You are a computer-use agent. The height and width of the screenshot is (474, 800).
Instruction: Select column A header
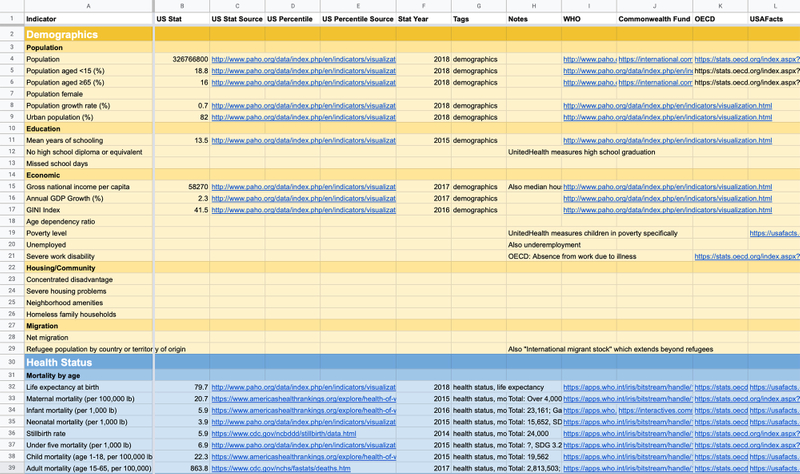click(88, 6)
